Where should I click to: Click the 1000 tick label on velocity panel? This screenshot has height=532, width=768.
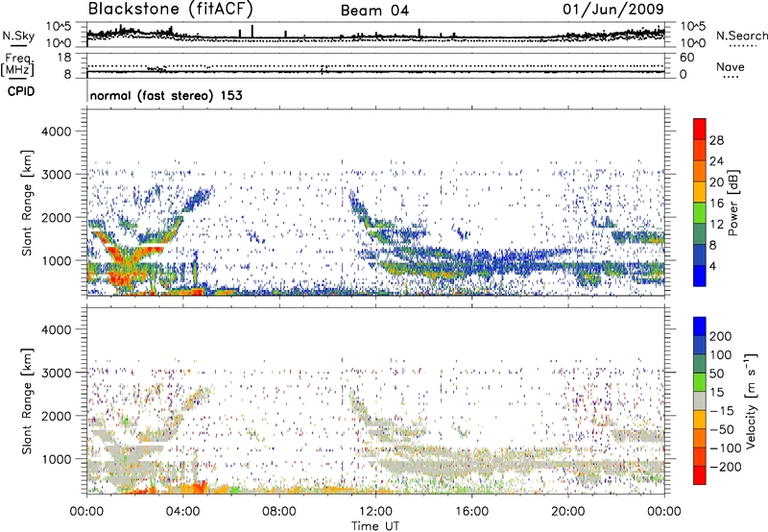click(x=57, y=459)
